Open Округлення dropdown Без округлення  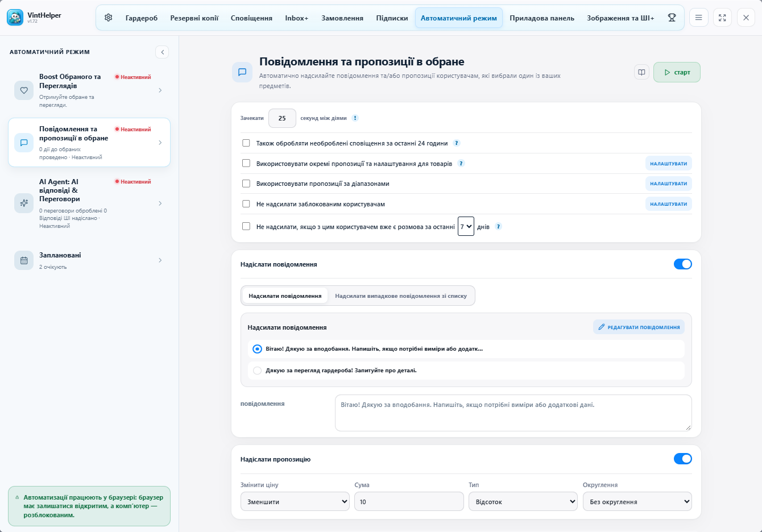637,501
